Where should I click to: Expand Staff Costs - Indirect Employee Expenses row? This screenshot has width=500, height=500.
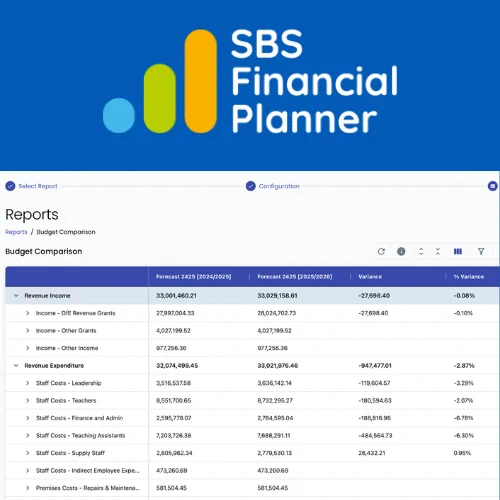[28, 471]
